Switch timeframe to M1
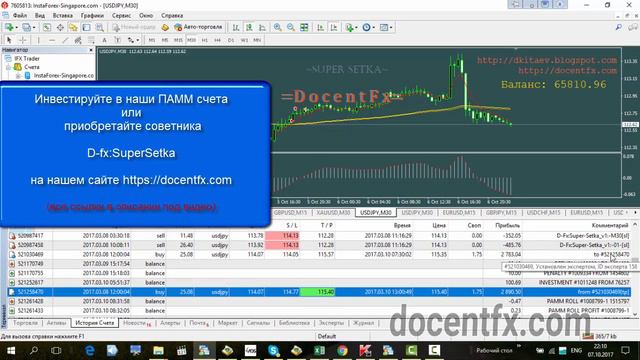 pos(151,40)
